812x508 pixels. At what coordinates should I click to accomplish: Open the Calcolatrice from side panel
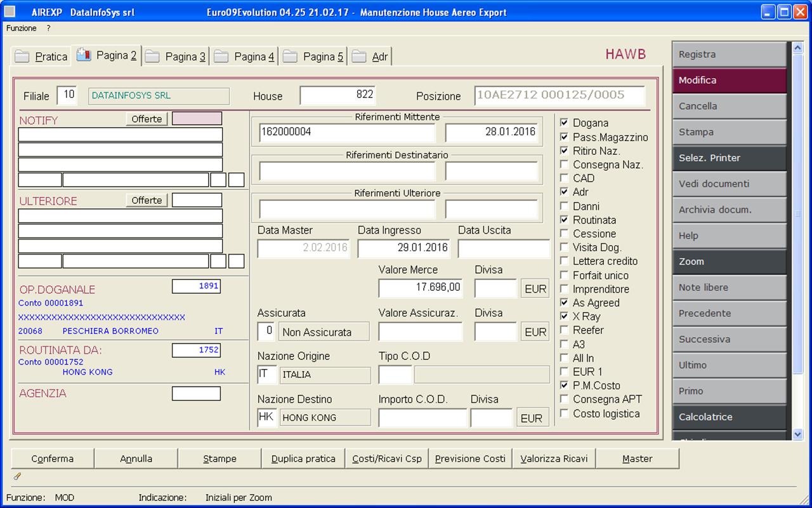coord(730,417)
